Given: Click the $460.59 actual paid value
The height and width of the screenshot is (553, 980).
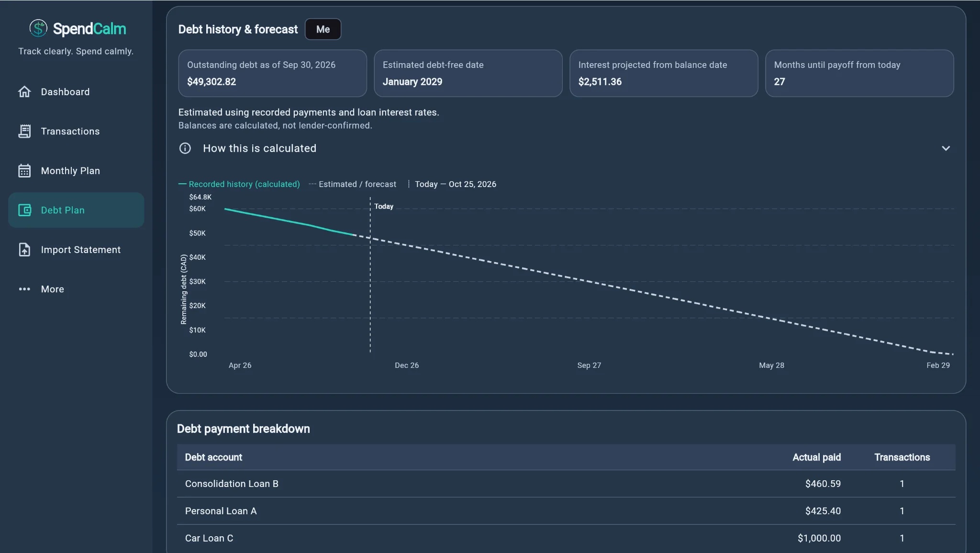Looking at the screenshot, I should 823,484.
